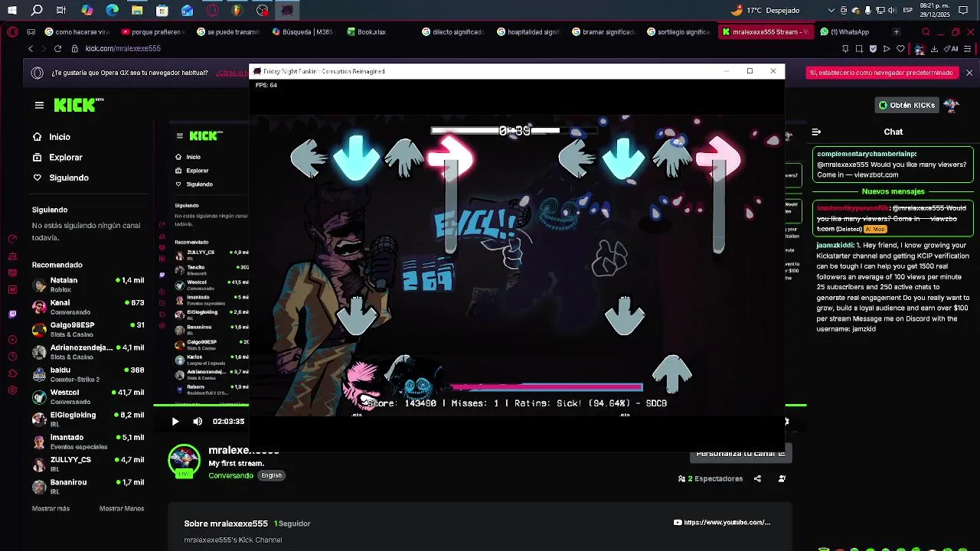The image size is (980, 551).
Task: Open Siguiendo in Kick sidebar
Action: [x=60, y=178]
